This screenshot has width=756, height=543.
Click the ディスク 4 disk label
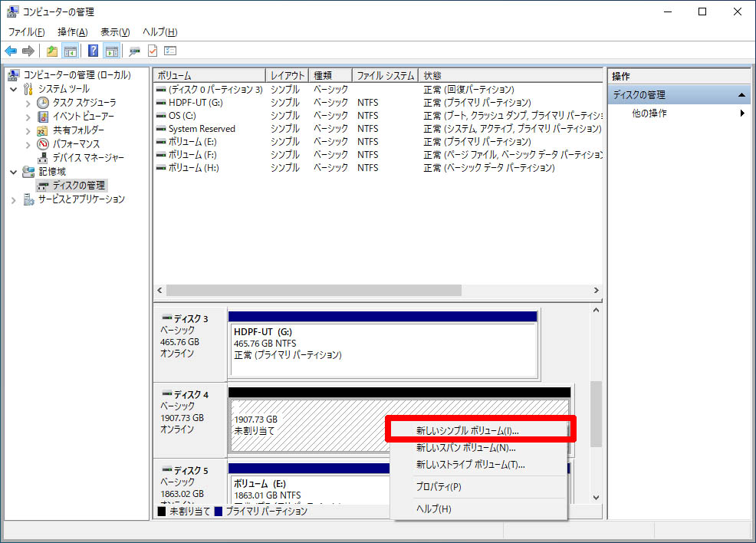click(191, 394)
